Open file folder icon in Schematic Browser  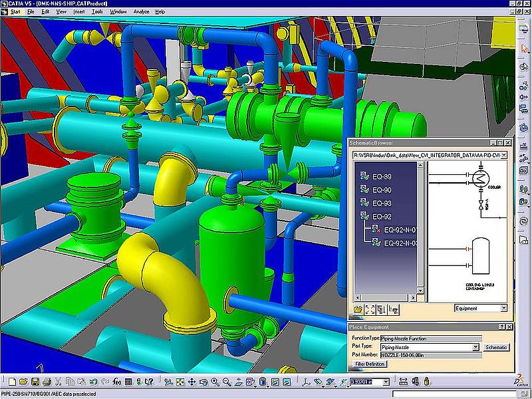358,309
